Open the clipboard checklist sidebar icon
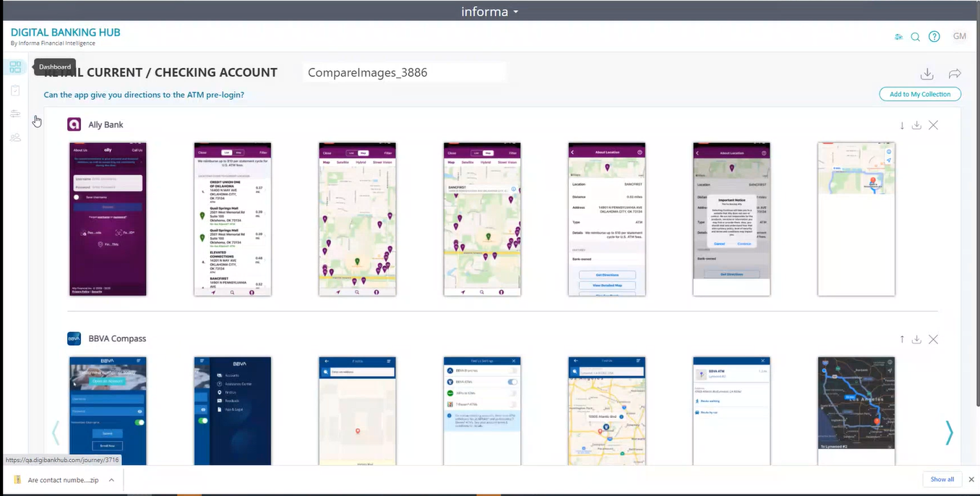 pos(15,90)
